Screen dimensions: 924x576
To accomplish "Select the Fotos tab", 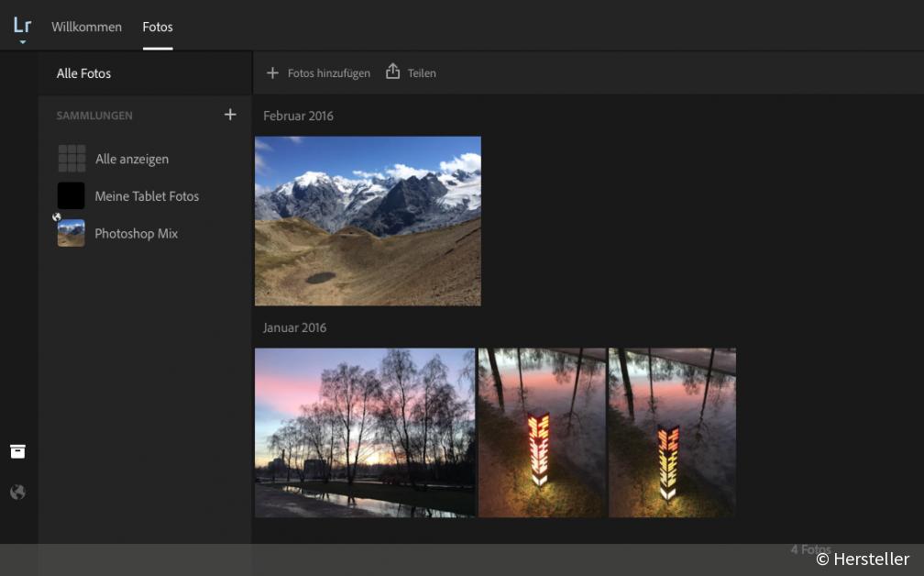I will click(x=157, y=27).
